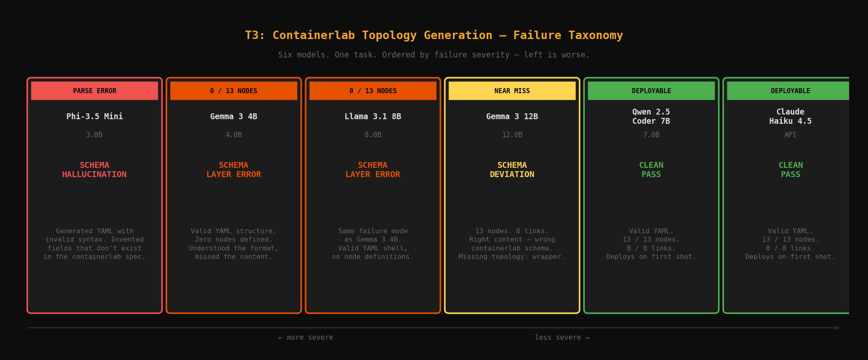Click the "less severe →" axis label
This screenshot has width=868, height=360.
tap(562, 337)
